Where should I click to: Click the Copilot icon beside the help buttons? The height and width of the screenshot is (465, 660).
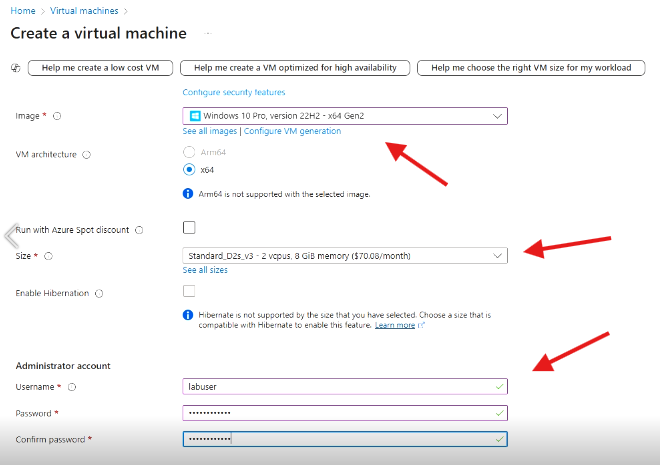click(x=16, y=68)
